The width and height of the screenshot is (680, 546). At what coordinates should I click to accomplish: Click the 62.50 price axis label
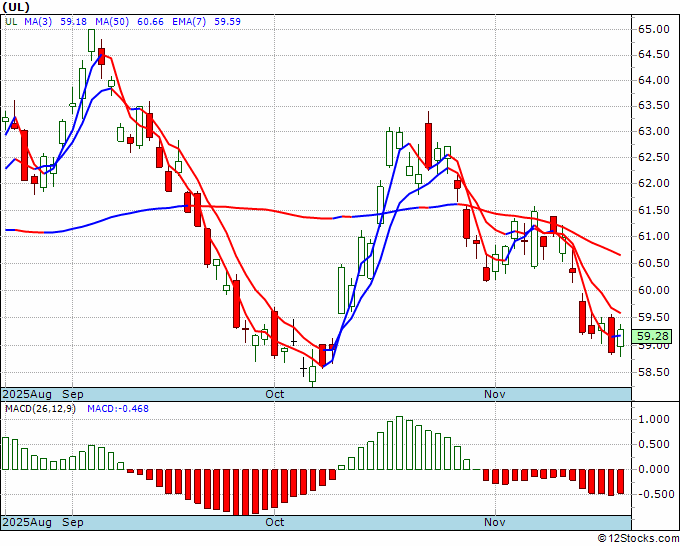tap(654, 157)
